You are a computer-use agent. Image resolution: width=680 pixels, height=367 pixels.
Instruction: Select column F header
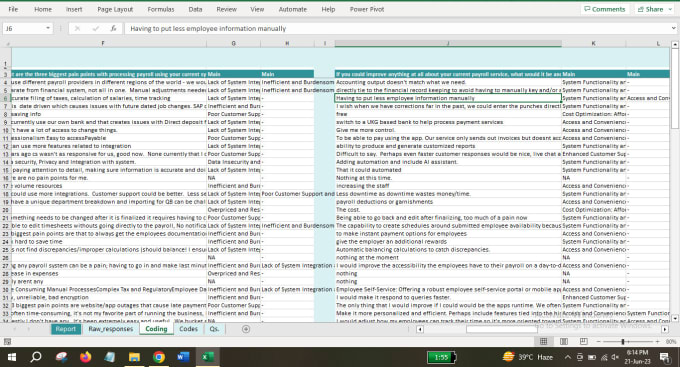coord(103,43)
